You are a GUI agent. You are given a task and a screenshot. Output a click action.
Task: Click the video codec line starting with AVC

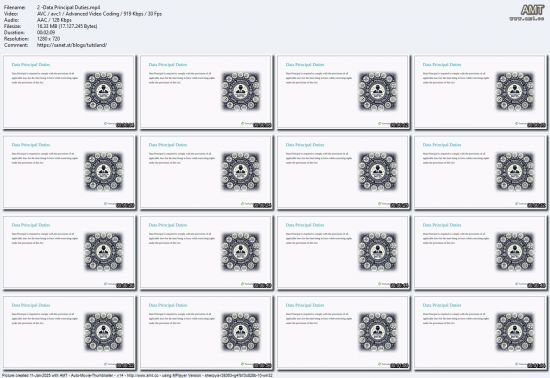click(99, 14)
